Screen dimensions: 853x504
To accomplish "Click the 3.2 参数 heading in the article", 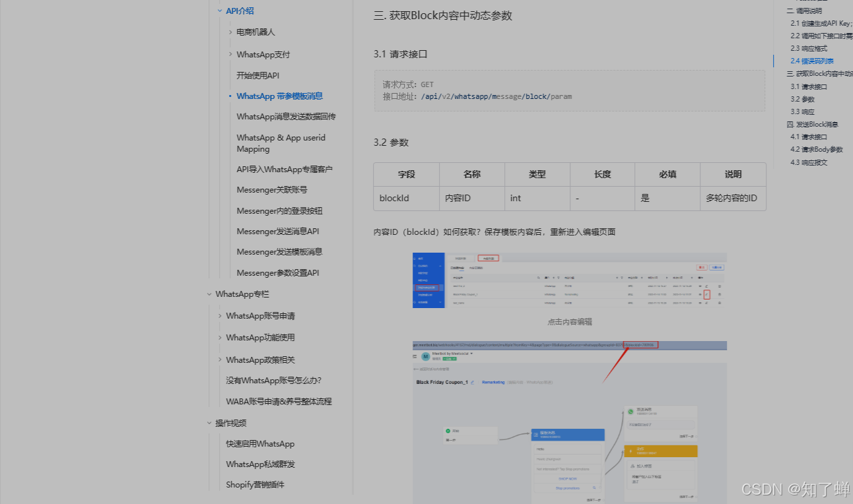I will point(391,142).
